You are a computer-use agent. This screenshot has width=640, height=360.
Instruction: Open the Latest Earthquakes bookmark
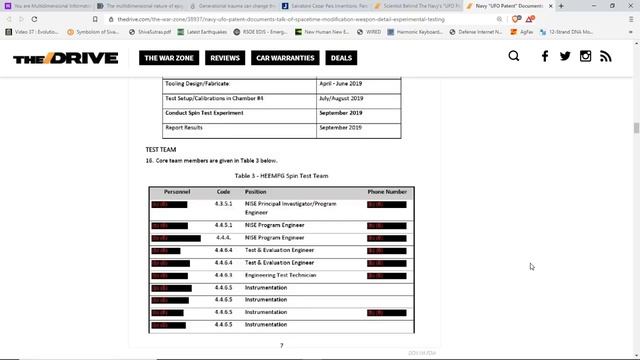(202, 32)
